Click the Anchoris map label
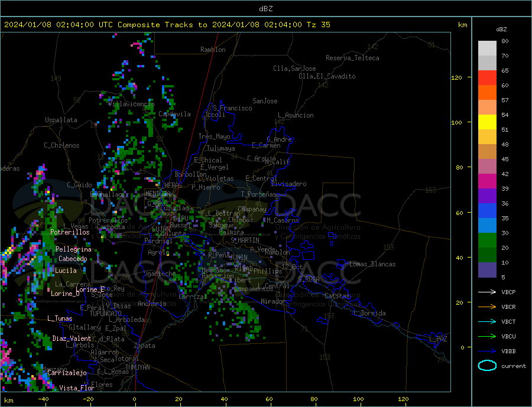532x407 pixels. (x=152, y=304)
